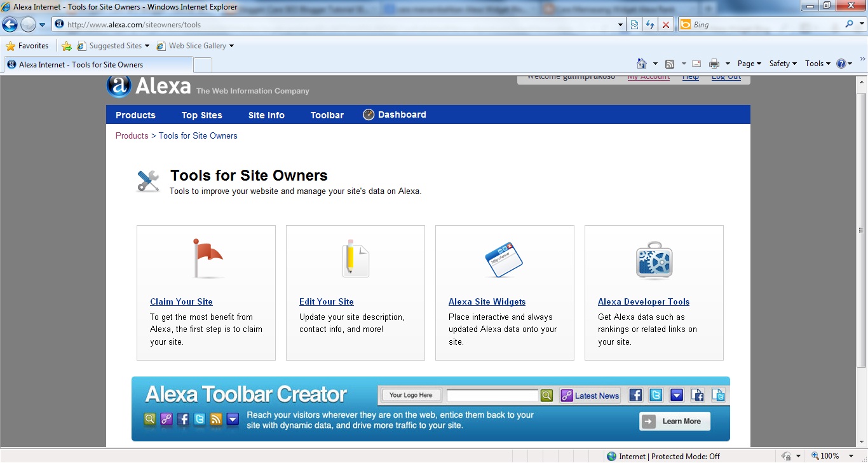Open the Home button dropdown arrow
Viewport: 868px width, 463px height.
655,64
